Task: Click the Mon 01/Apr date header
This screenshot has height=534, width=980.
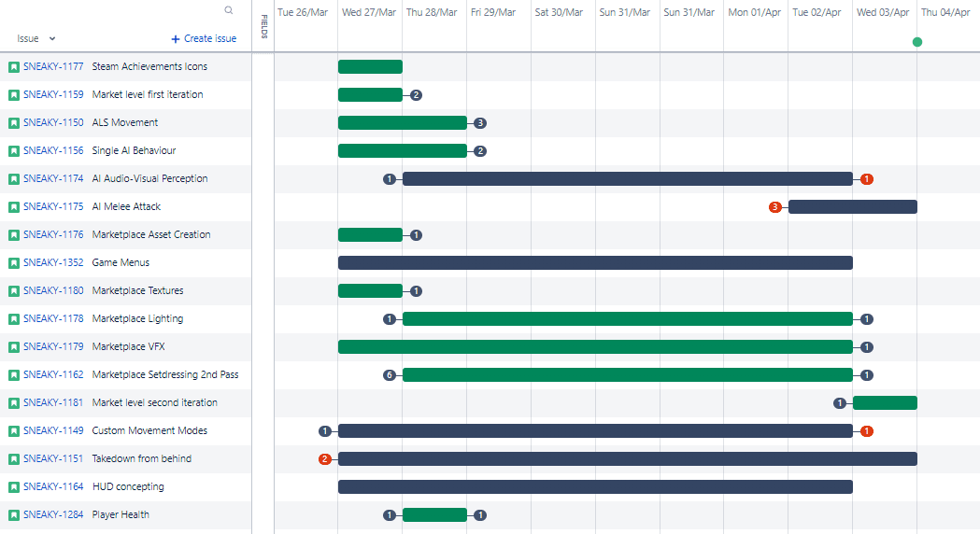Action: click(x=754, y=12)
